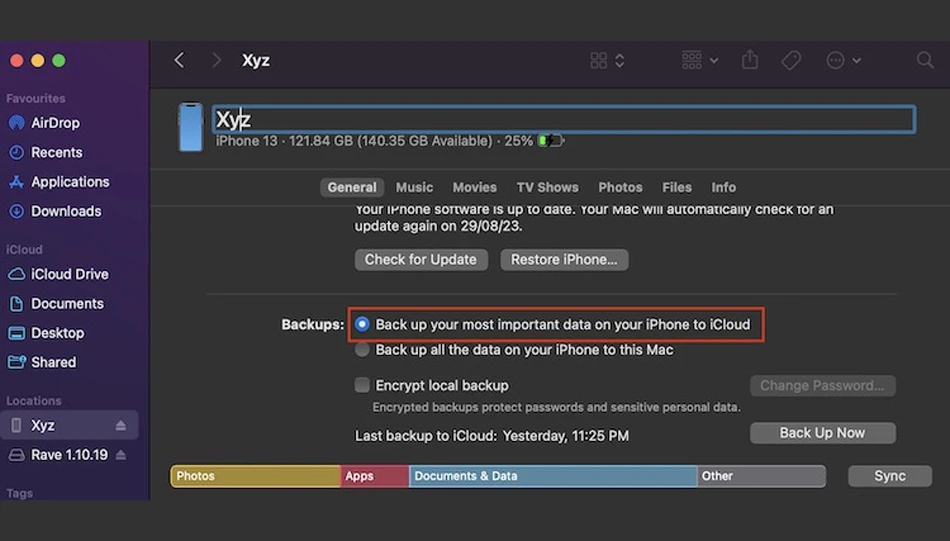Eject the Xyz device
Image resolution: width=950 pixels, height=541 pixels.
pos(121,425)
